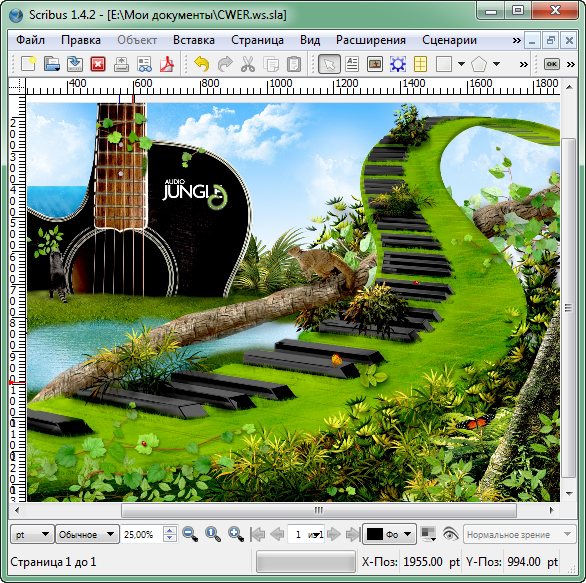Zoom out with minus magnifier
The width and height of the screenshot is (586, 583).
190,534
